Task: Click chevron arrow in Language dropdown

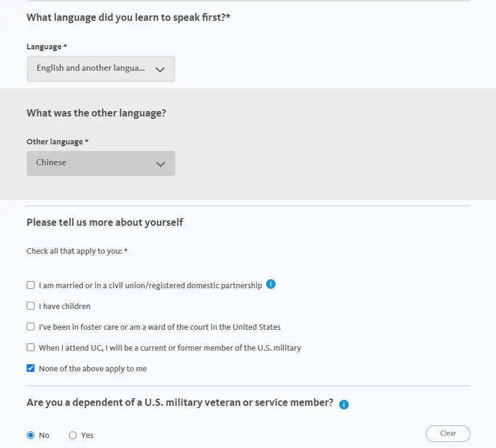Action: (x=160, y=70)
